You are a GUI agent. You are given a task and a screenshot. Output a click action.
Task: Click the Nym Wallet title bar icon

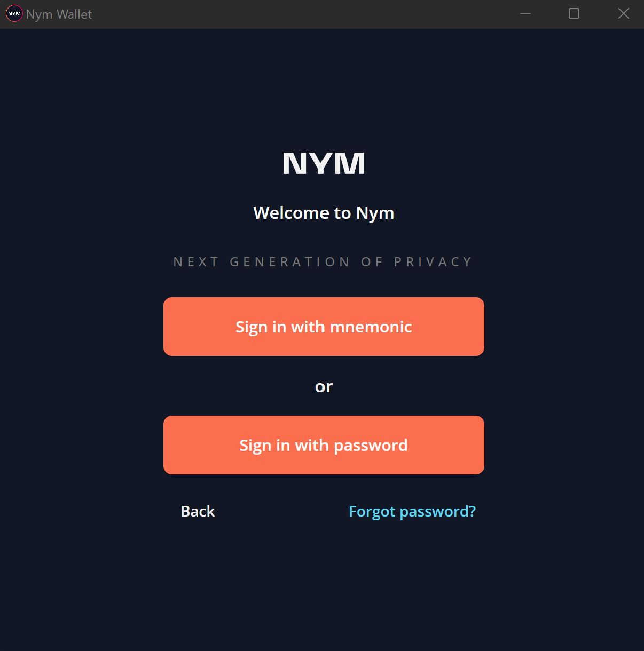tap(14, 14)
